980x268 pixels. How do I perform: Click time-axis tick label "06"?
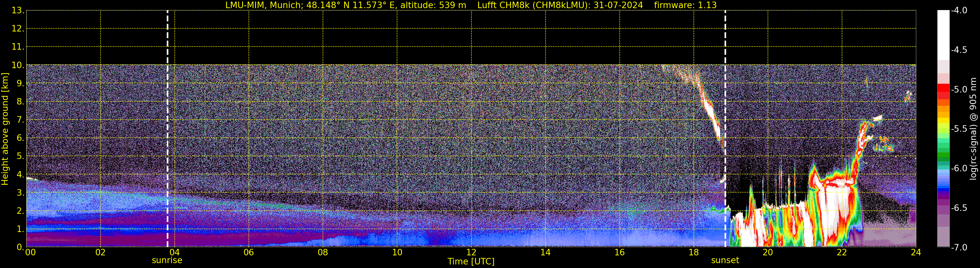pyautogui.click(x=249, y=252)
